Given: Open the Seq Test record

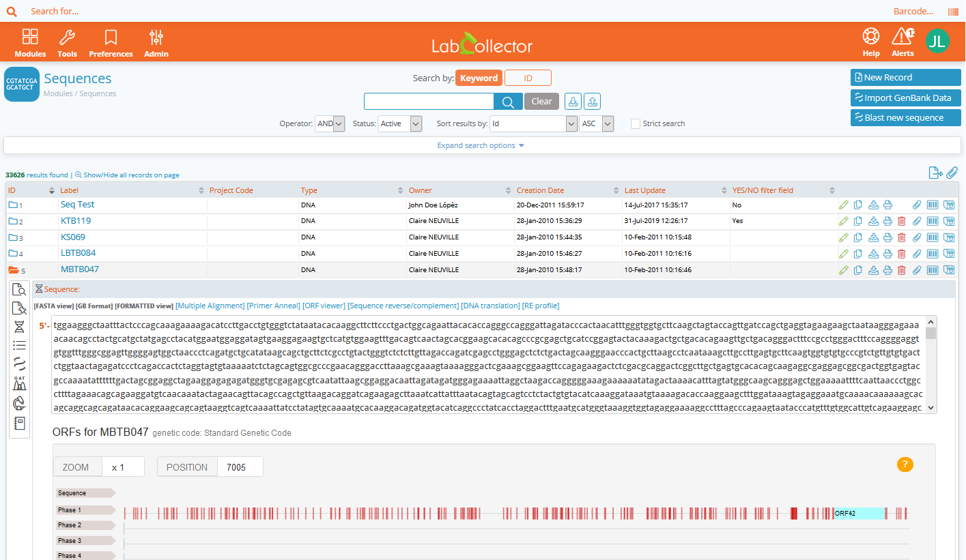Looking at the screenshot, I should pyautogui.click(x=77, y=204).
